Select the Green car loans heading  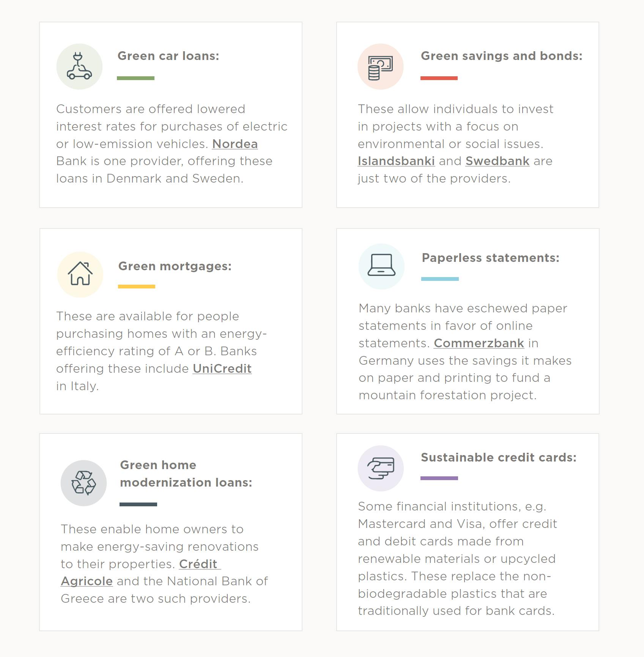point(168,56)
